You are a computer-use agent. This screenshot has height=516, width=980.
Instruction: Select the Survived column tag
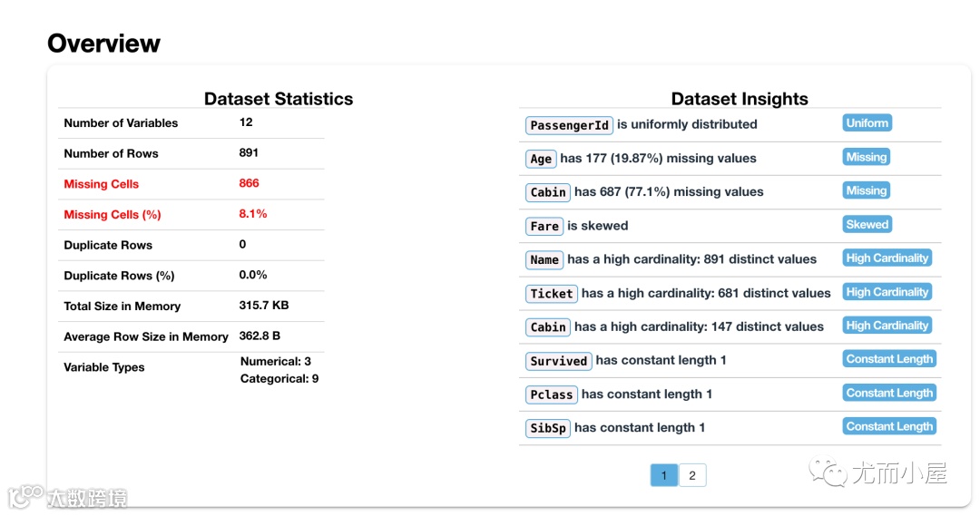click(x=559, y=361)
